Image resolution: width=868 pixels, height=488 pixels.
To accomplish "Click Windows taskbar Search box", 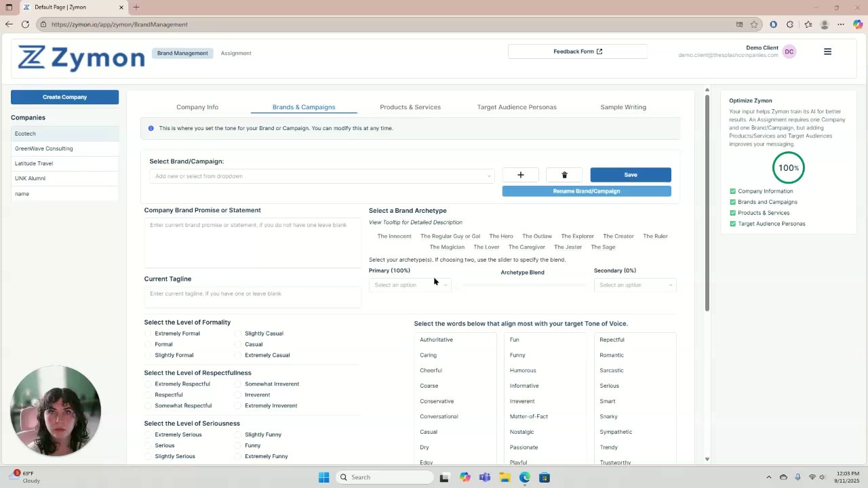I will coord(384,477).
